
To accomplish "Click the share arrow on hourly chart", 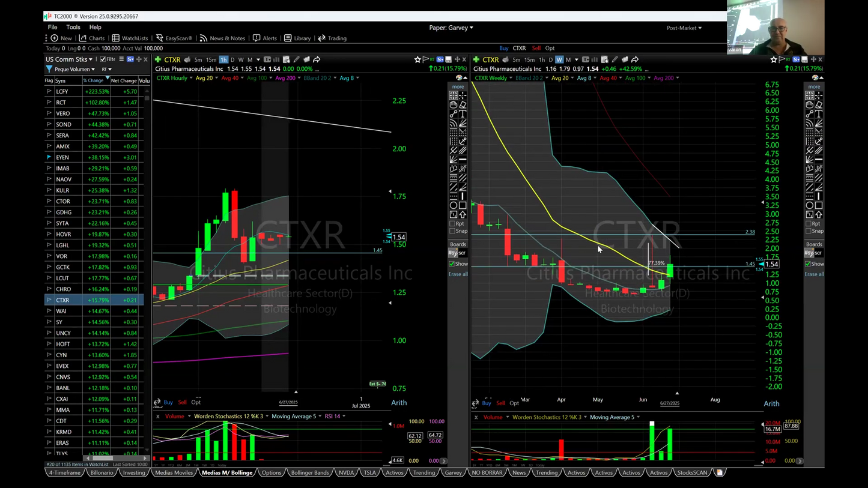I will pos(317,59).
